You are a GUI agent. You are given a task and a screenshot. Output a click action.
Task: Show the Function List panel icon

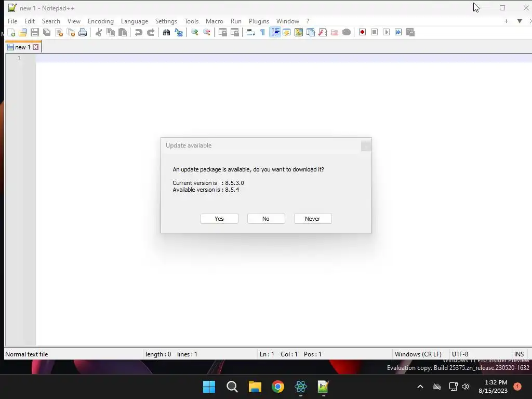322,32
